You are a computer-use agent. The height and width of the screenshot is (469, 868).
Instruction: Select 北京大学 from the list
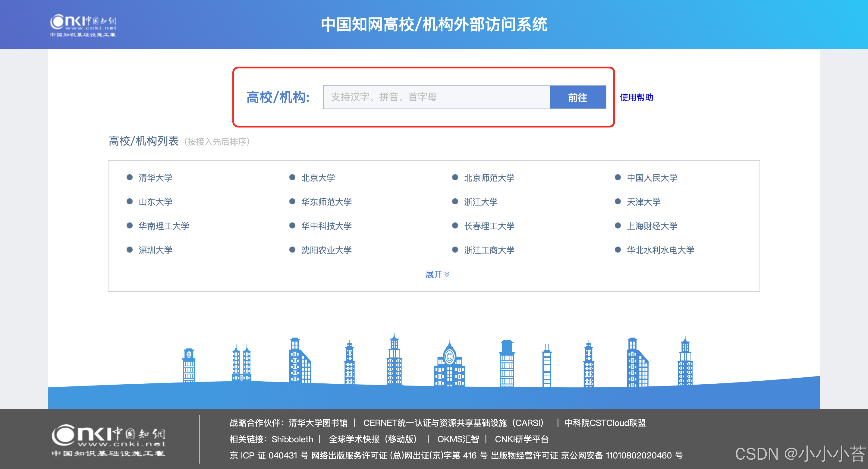[x=318, y=178]
